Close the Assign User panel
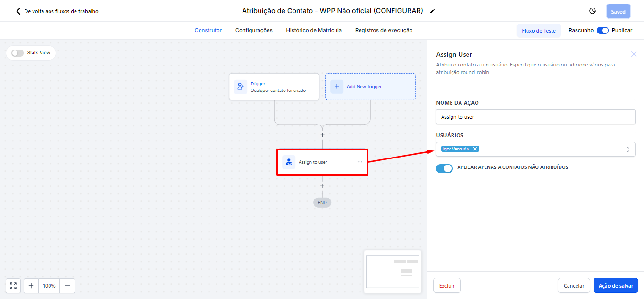644x299 pixels. (634, 54)
